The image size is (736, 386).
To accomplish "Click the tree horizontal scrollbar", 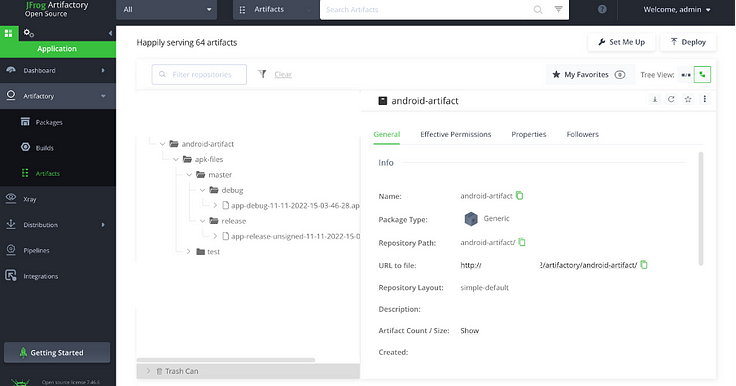I will [x=226, y=360].
